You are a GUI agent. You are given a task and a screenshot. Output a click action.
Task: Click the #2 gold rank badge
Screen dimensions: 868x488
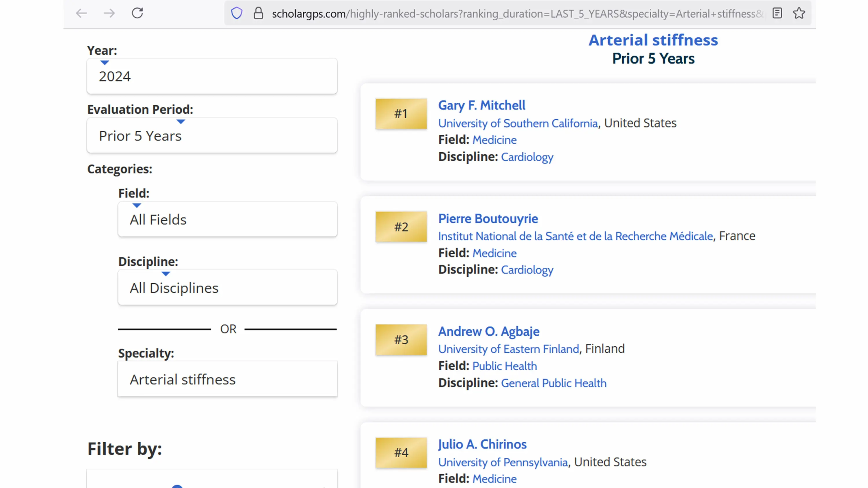[x=401, y=227]
